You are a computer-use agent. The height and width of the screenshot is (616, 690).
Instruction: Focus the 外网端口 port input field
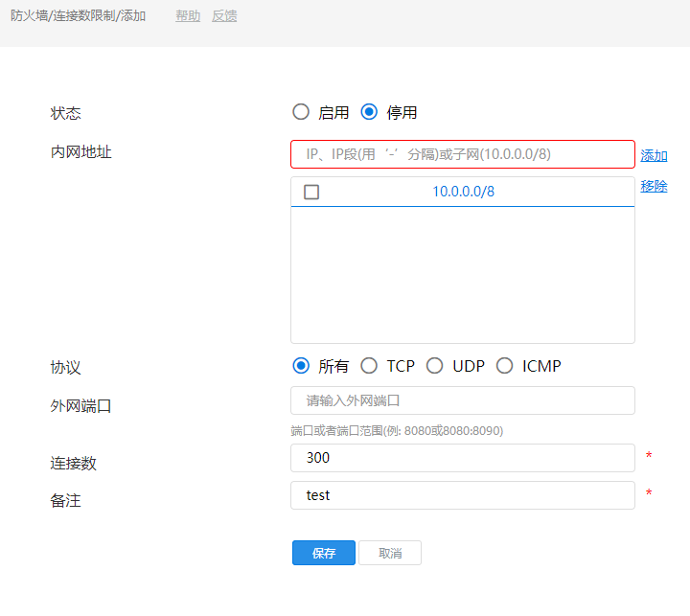462,400
